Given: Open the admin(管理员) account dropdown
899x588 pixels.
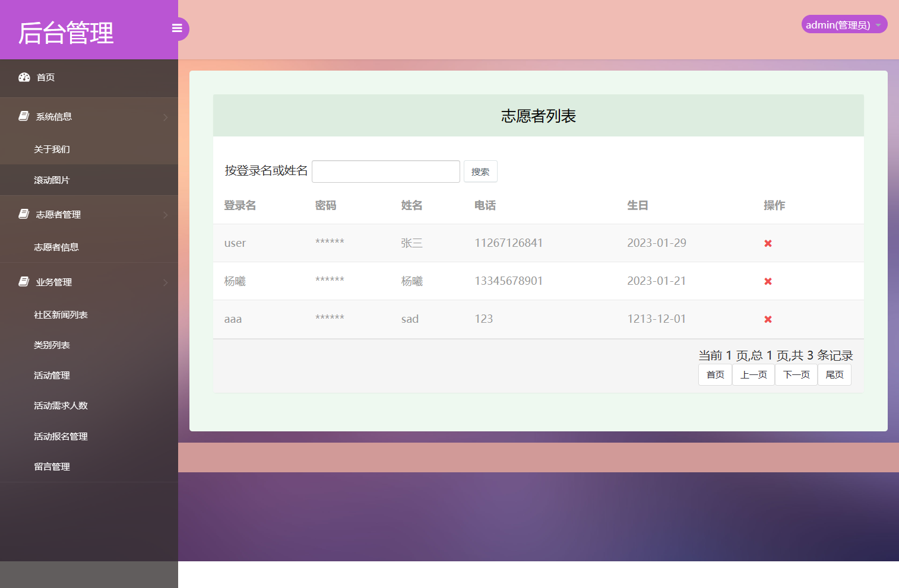Looking at the screenshot, I should [x=843, y=24].
